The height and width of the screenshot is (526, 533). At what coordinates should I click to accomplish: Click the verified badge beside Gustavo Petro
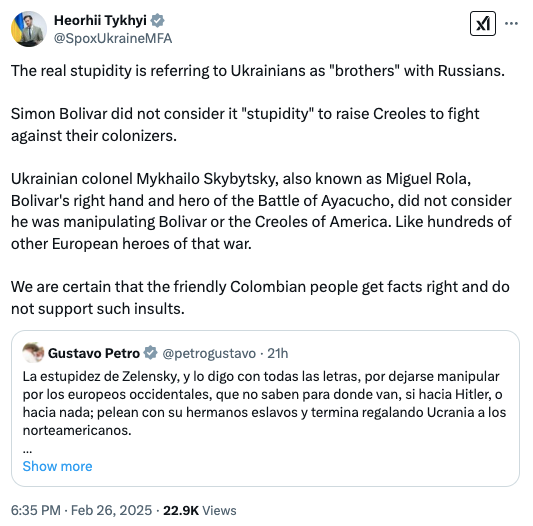[x=150, y=353]
